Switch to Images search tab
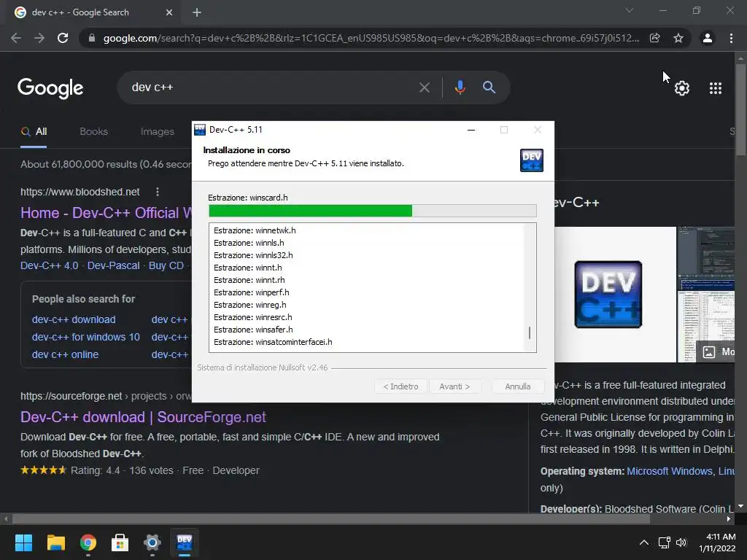The image size is (747, 560). (158, 131)
